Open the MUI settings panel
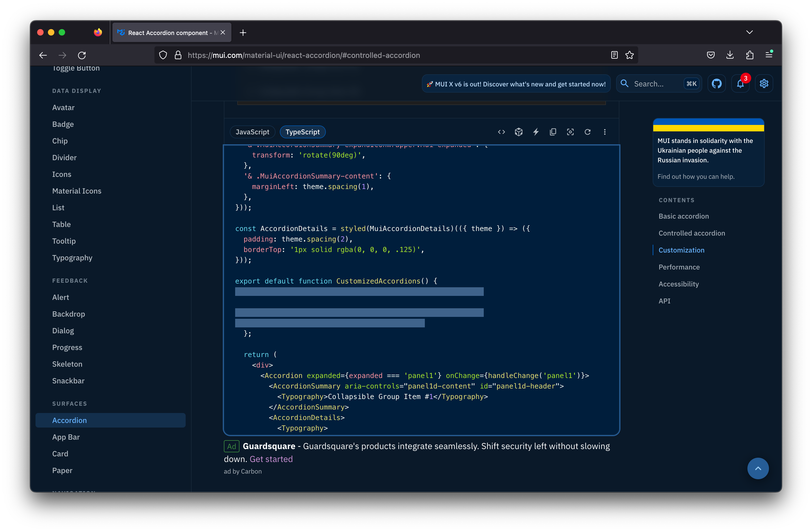Viewport: 812px width, 532px height. (764, 83)
